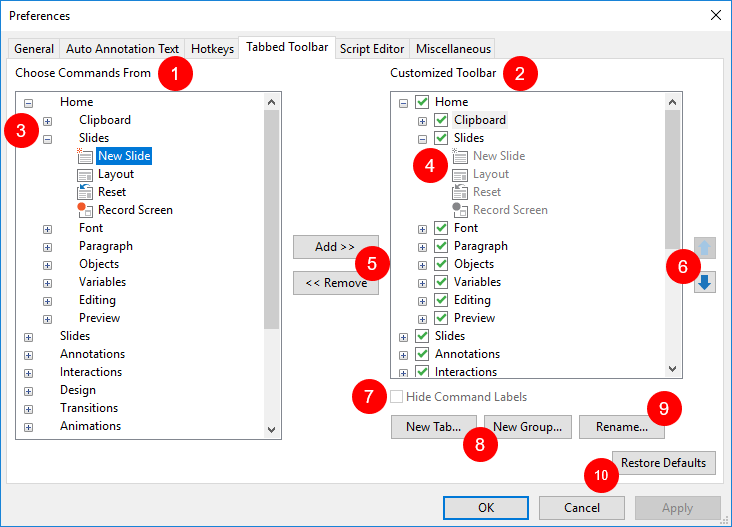
Task: Uncheck the Annotations checkbox in Customized Toolbar
Action: (x=422, y=354)
